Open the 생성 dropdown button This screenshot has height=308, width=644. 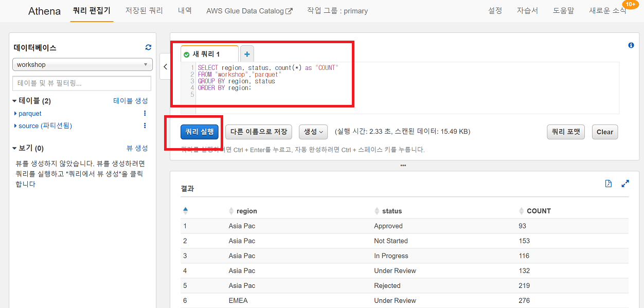(313, 132)
